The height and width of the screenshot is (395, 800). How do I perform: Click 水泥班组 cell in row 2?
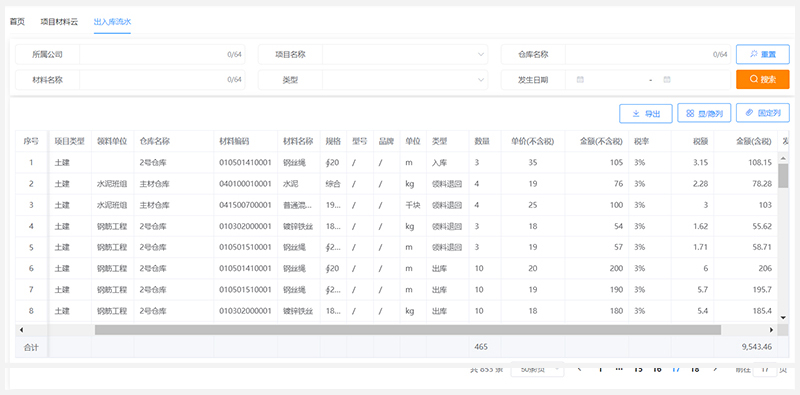point(112,184)
